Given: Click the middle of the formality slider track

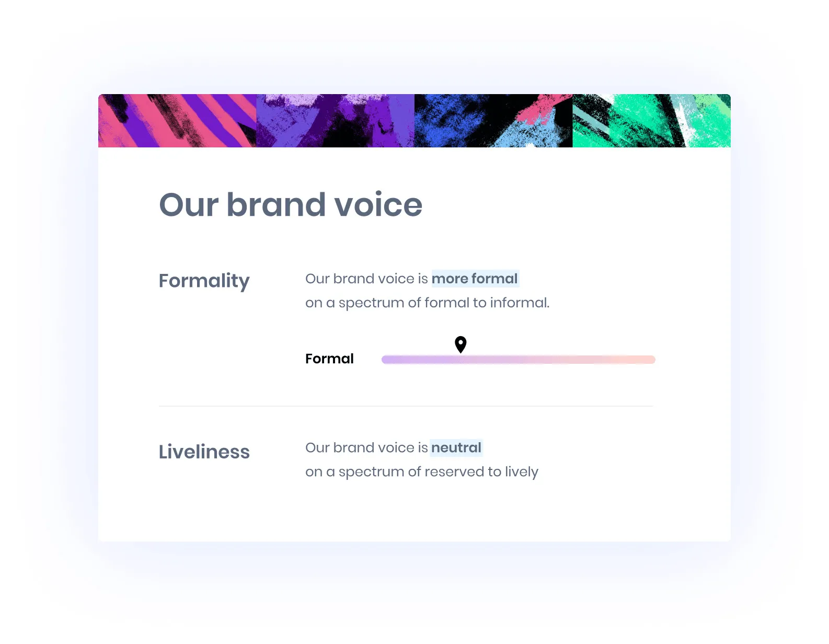Looking at the screenshot, I should coord(519,360).
